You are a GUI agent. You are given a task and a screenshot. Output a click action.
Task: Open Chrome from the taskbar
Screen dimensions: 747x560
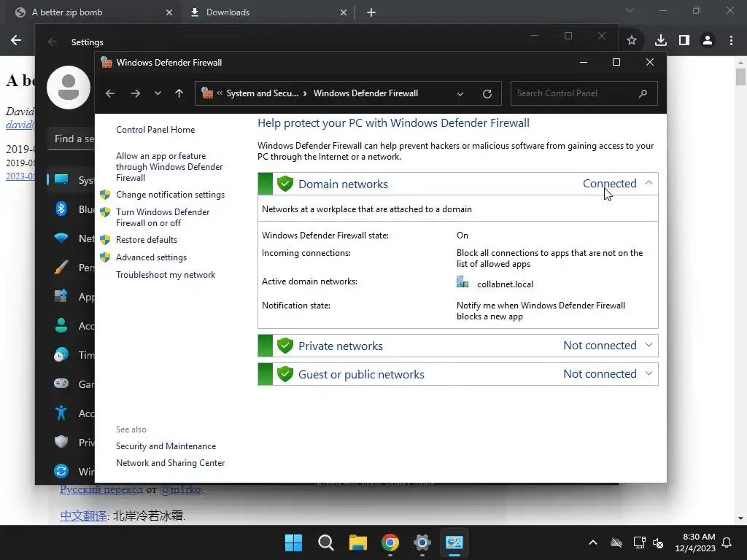390,542
